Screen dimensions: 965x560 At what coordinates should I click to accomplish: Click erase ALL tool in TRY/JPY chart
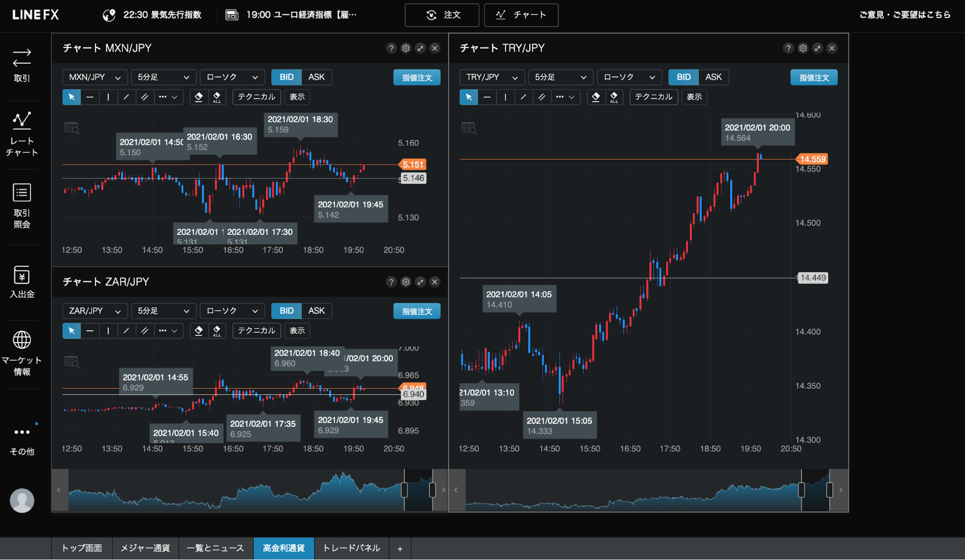pyautogui.click(x=614, y=97)
